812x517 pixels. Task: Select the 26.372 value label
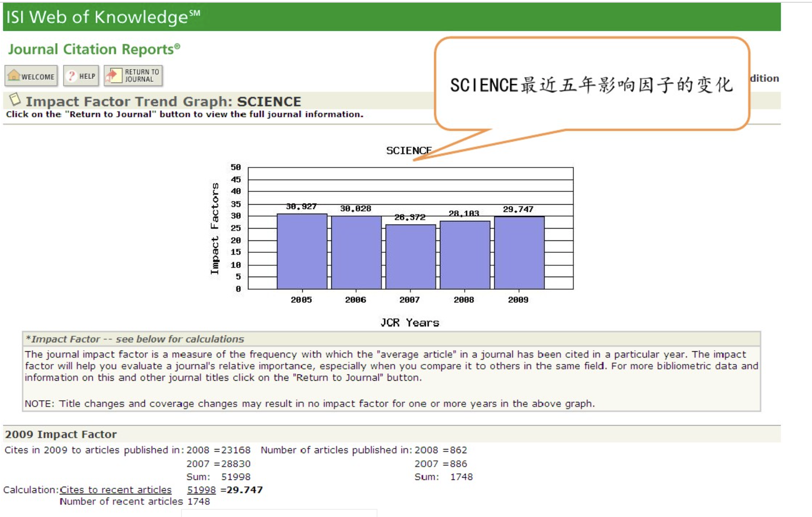tap(410, 217)
